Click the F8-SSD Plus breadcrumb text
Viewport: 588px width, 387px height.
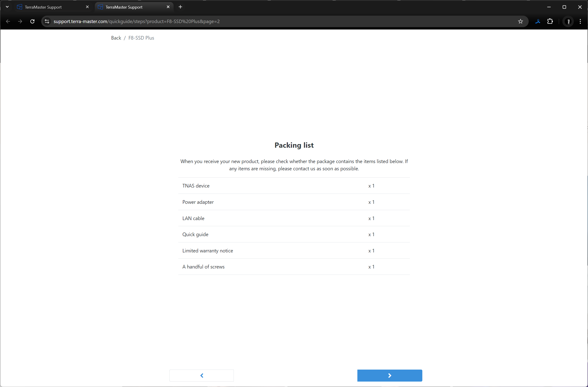pyautogui.click(x=141, y=38)
